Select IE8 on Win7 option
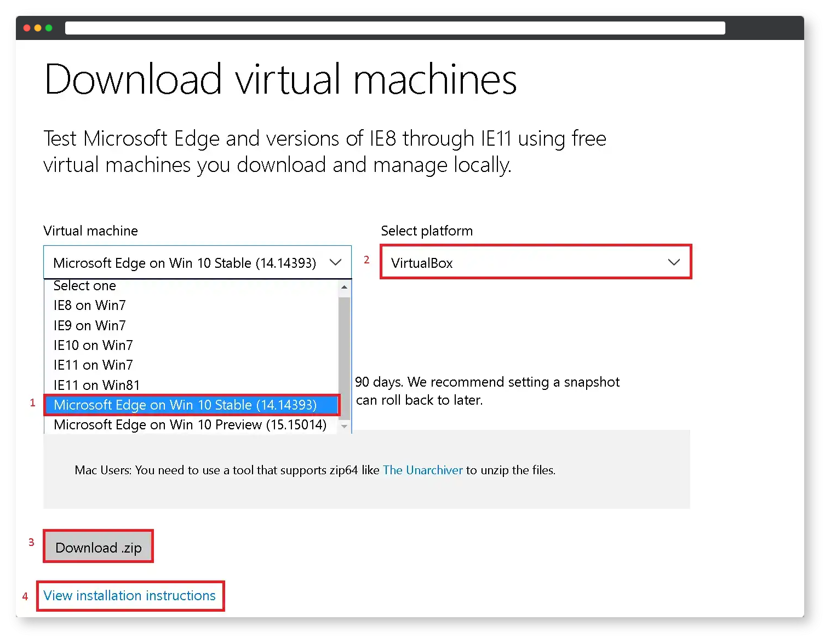Image resolution: width=831 pixels, height=644 pixels. pyautogui.click(x=192, y=306)
